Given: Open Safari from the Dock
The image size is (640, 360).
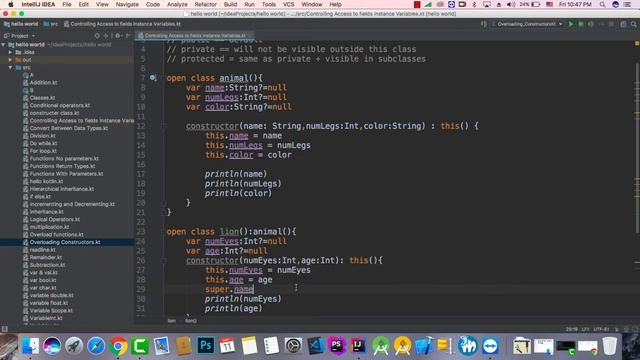Looking at the screenshot, I should [x=96, y=346].
